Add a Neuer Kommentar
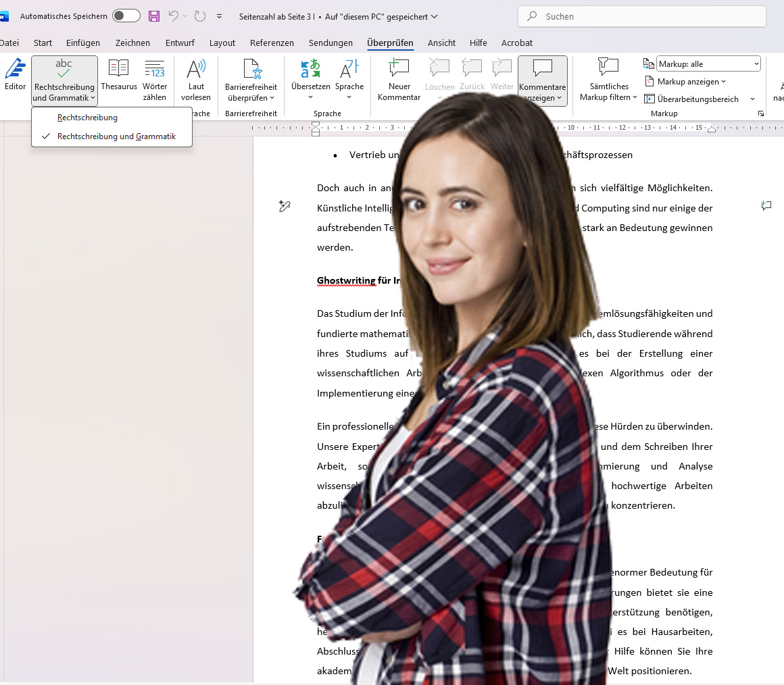Screen dimensions: 784x685 coord(399,79)
